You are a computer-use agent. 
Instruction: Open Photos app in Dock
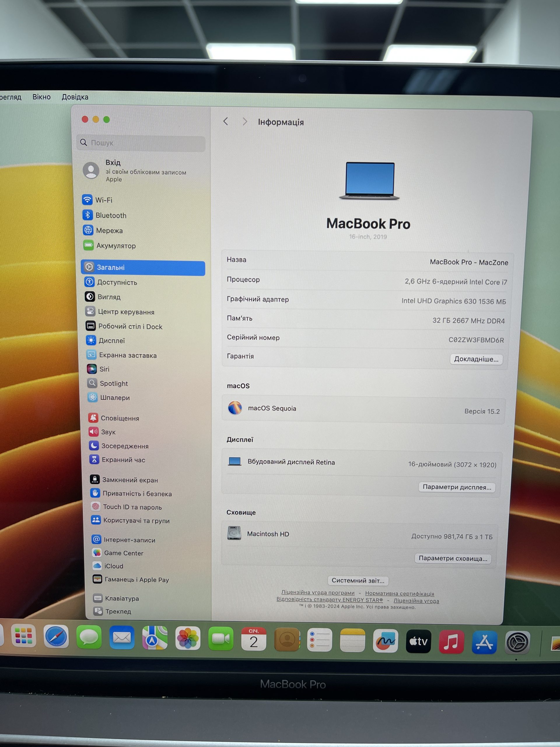188,638
